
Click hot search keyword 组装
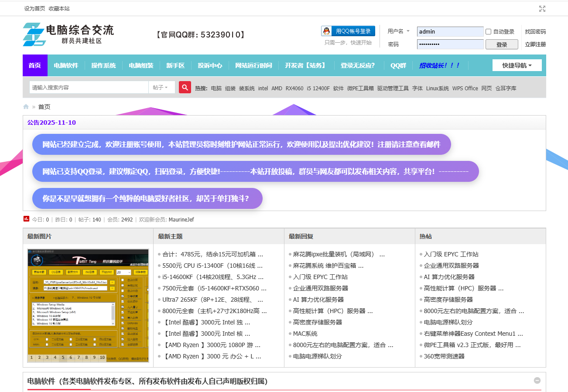point(230,88)
